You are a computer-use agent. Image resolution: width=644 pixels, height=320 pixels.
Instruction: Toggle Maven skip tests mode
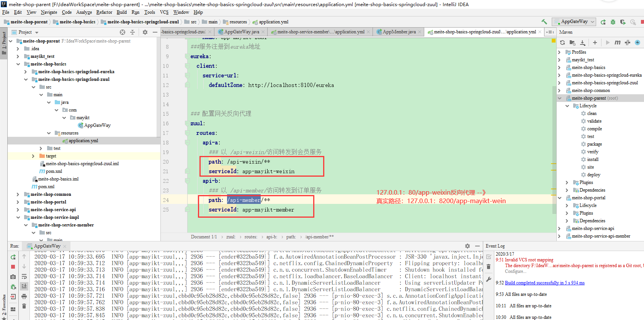point(628,43)
